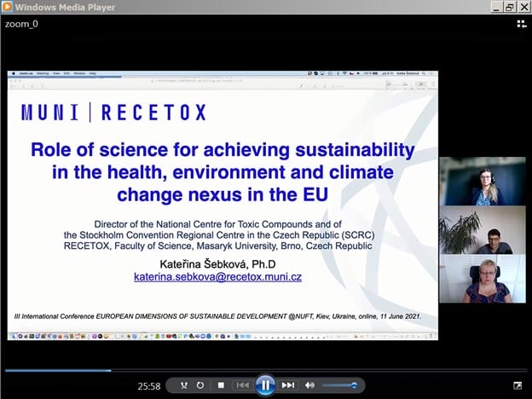Adjust the volume slider
Image resolution: width=532 pixels, height=399 pixels.
(x=340, y=385)
